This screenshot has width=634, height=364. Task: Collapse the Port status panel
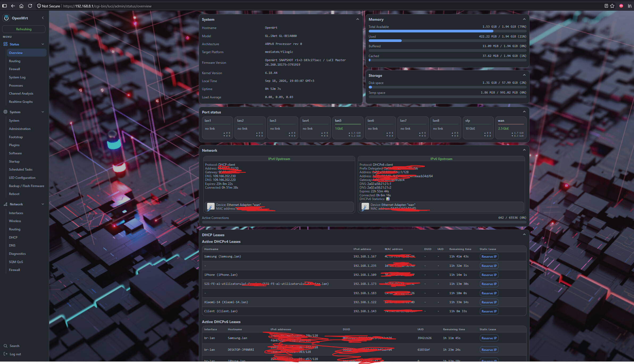click(524, 112)
